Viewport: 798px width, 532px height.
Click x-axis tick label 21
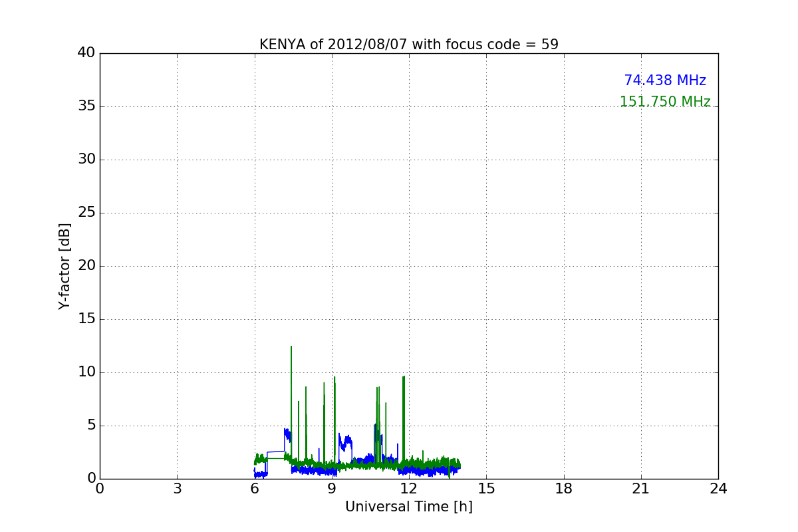(x=641, y=489)
